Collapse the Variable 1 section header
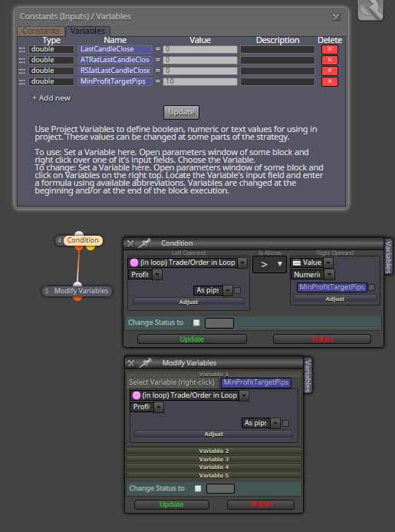 pyautogui.click(x=214, y=374)
